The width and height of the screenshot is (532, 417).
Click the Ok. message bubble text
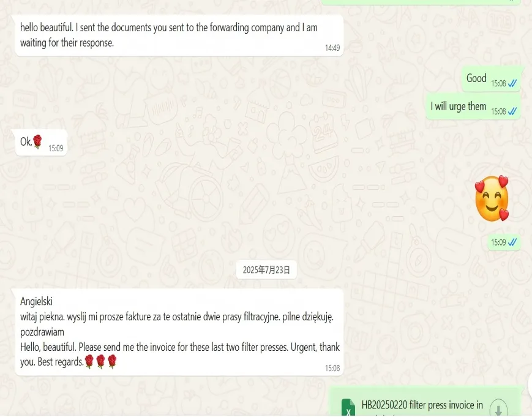click(x=26, y=141)
